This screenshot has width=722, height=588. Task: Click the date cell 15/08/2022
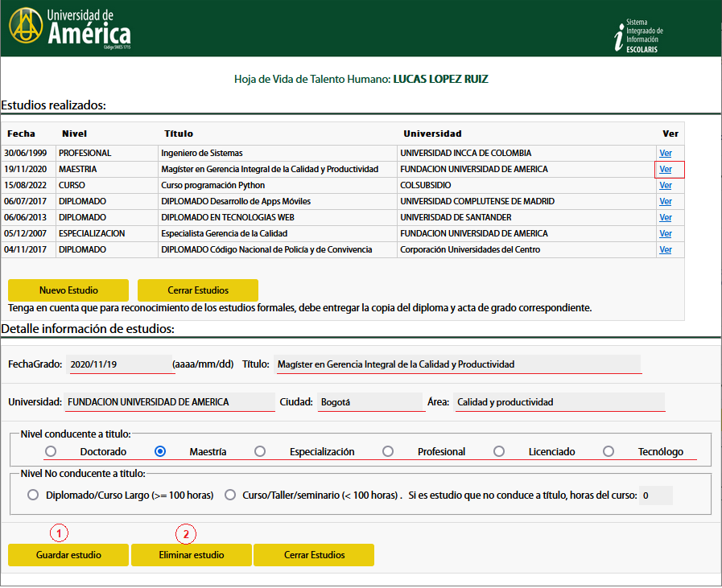click(28, 186)
